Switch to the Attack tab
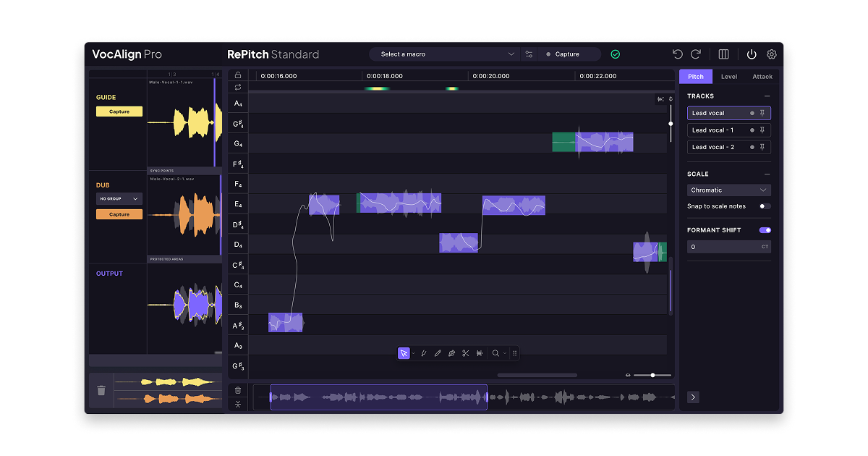The height and width of the screenshot is (456, 868). tap(762, 76)
